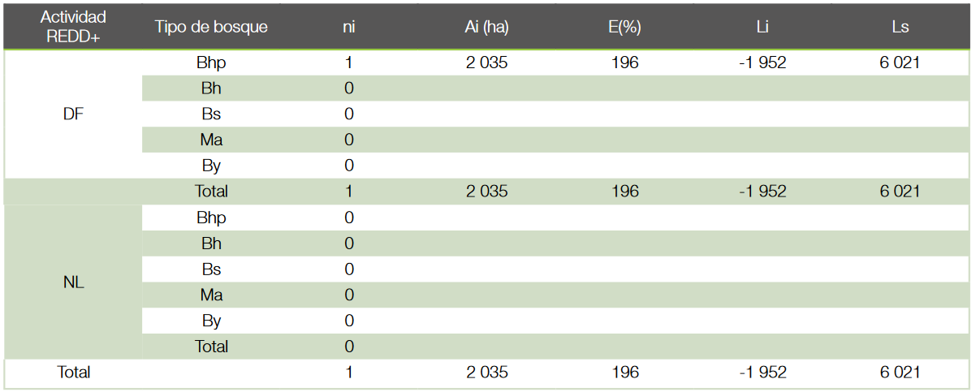
Task: Select the bottom 'Total' row label
Action: pos(73,373)
